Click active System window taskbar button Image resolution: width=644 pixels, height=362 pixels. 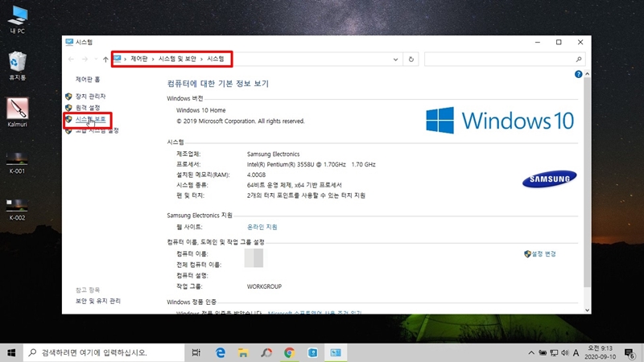pos(336,352)
